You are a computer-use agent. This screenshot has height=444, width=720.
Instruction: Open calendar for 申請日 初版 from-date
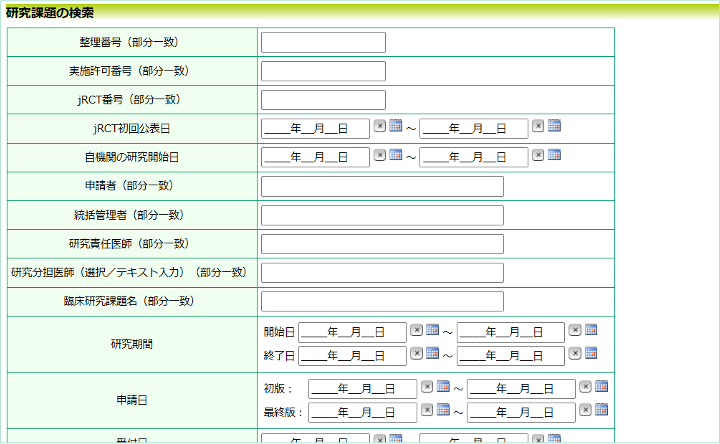click(442, 386)
